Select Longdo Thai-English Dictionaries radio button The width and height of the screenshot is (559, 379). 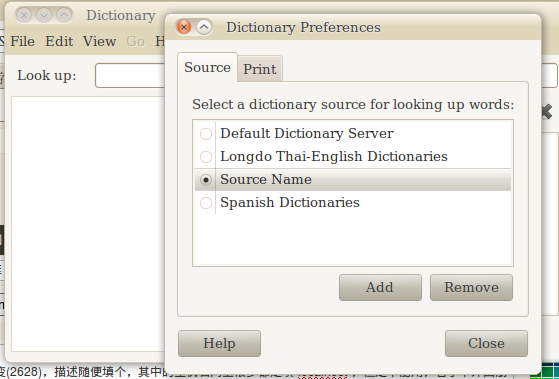coord(206,157)
